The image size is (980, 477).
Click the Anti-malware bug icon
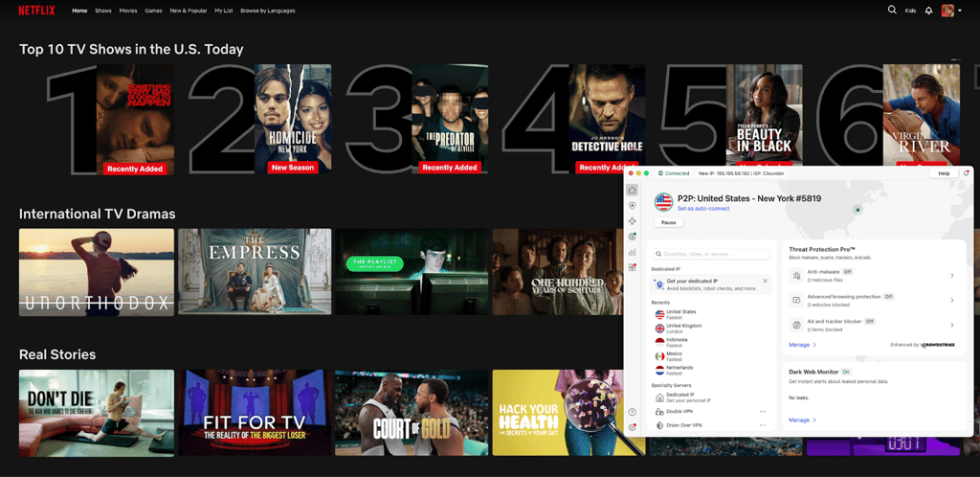[797, 275]
